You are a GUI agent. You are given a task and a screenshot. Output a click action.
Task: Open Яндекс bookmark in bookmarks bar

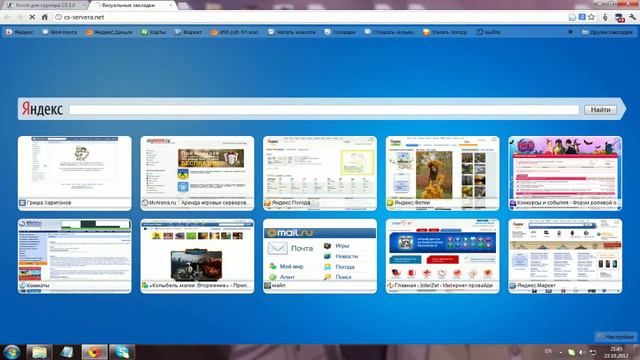20,32
